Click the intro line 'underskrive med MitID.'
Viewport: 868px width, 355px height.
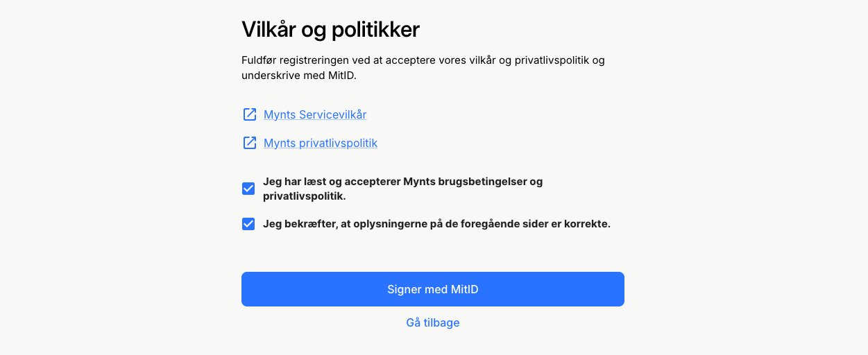point(299,75)
